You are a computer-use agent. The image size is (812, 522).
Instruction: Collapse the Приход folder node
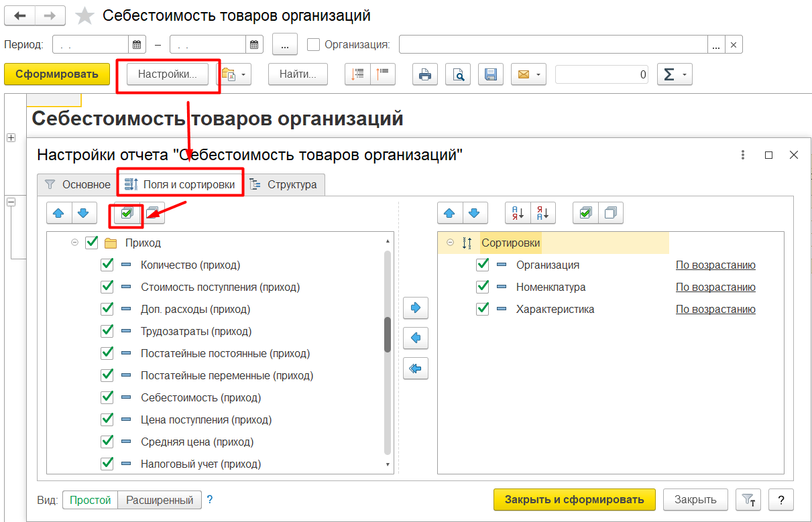click(x=74, y=243)
